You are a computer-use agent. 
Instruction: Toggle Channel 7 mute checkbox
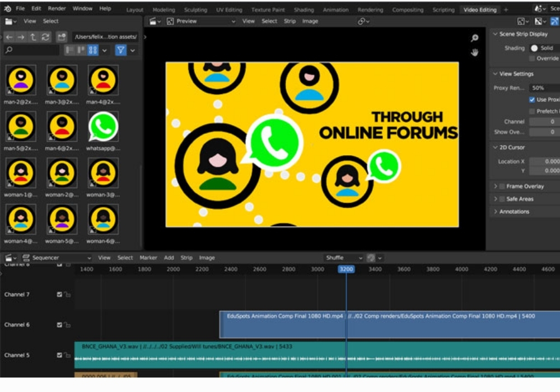tap(59, 295)
